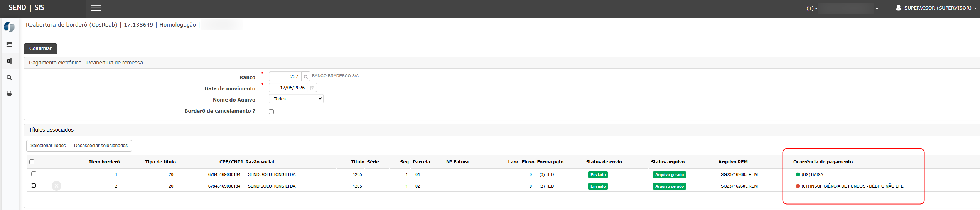The height and width of the screenshot is (210, 980).
Task: Click parcela 01 cell
Action: coord(418,174)
